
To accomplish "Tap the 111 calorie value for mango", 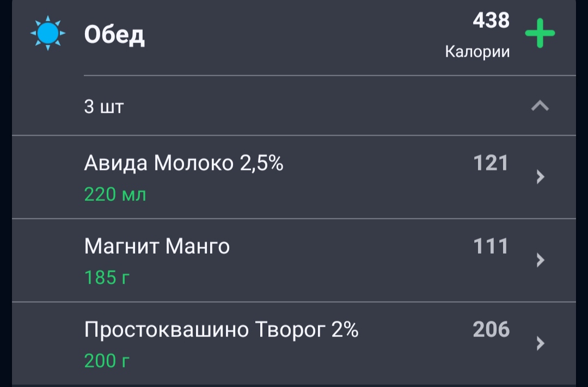I will tap(491, 247).
